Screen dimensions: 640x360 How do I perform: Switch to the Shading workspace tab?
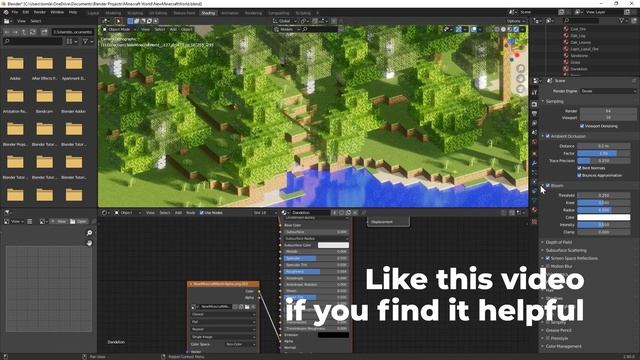tap(208, 13)
